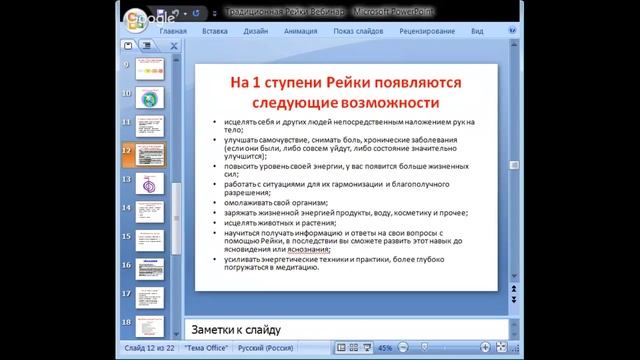Click the underlined word 'яснознания'
640x360 pixels.
(x=308, y=249)
